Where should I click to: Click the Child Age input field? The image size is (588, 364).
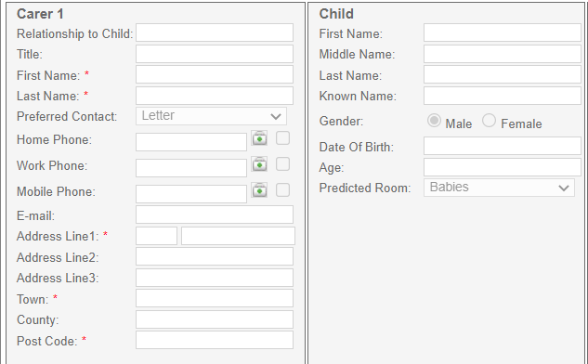(x=503, y=167)
